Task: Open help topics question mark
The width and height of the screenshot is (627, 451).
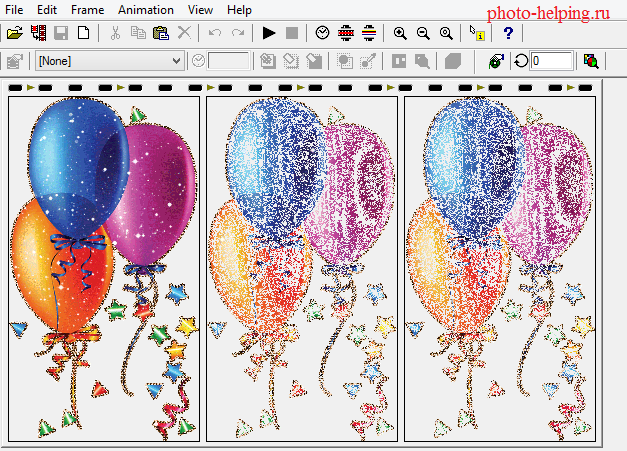Action: coord(508,33)
